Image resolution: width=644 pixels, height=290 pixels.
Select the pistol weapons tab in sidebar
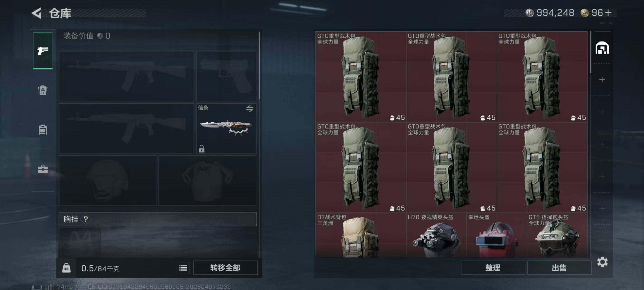coord(43,51)
